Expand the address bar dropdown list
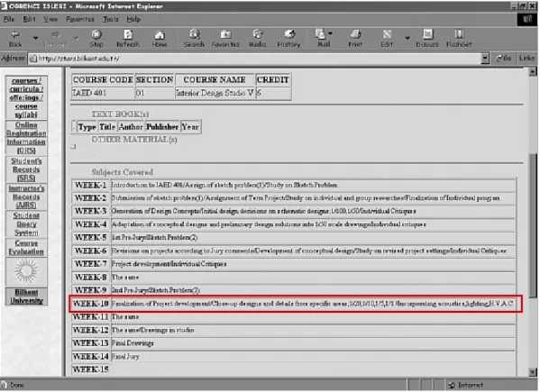 pos(485,59)
